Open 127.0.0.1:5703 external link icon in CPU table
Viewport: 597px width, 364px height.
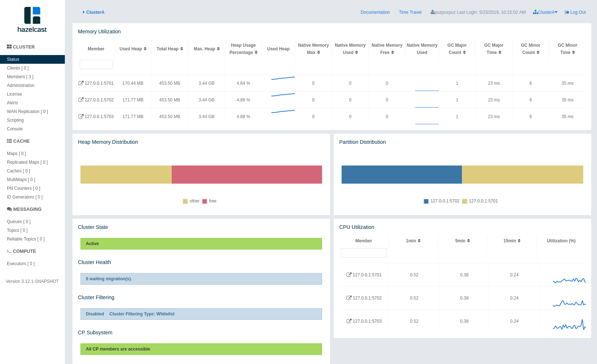tap(349, 321)
